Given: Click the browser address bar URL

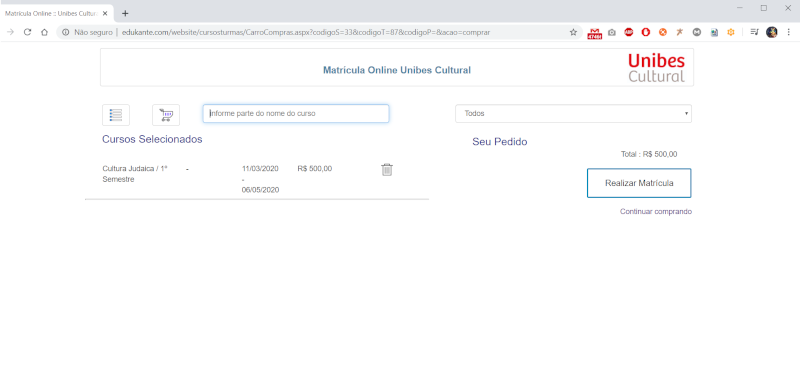Looking at the screenshot, I should (x=306, y=32).
